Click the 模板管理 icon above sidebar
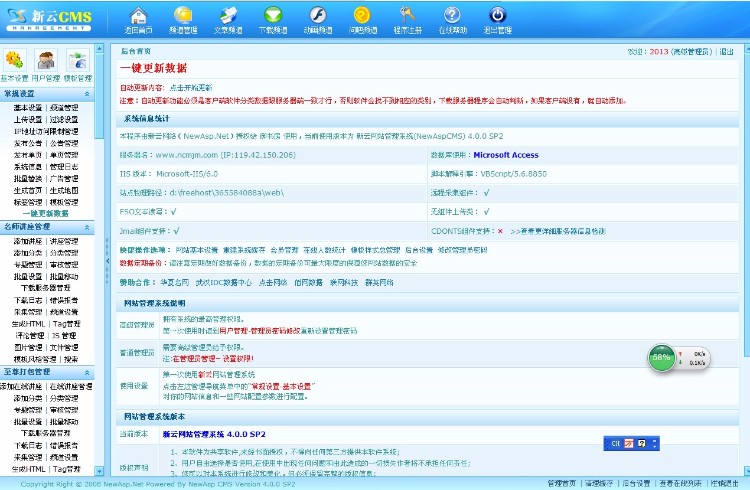Viewport: 750px width, 490px height. (77, 61)
